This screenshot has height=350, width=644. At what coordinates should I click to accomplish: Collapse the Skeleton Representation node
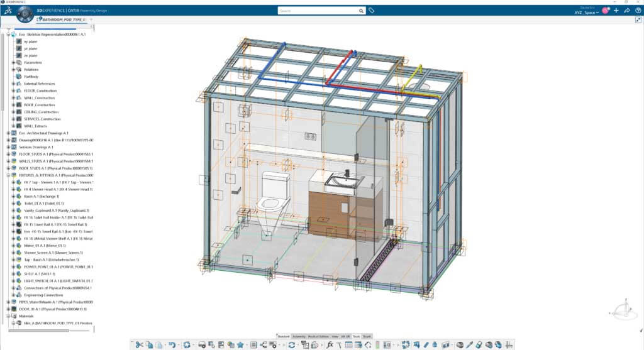coord(9,35)
